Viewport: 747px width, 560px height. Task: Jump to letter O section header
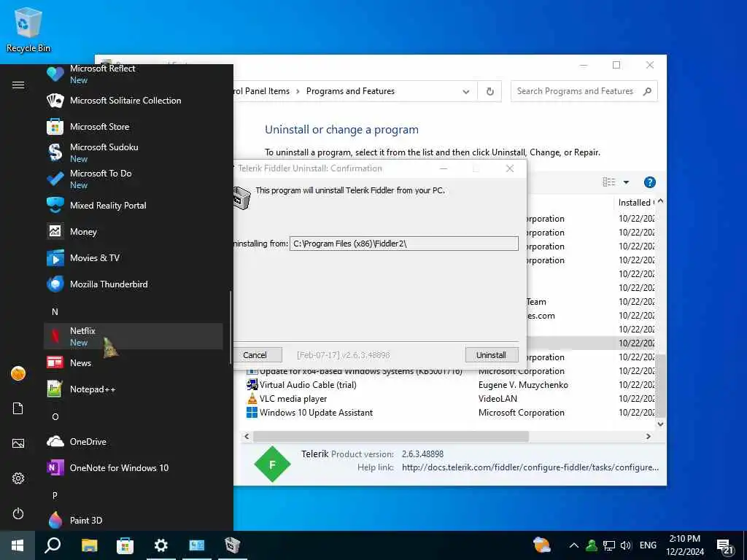[55, 416]
